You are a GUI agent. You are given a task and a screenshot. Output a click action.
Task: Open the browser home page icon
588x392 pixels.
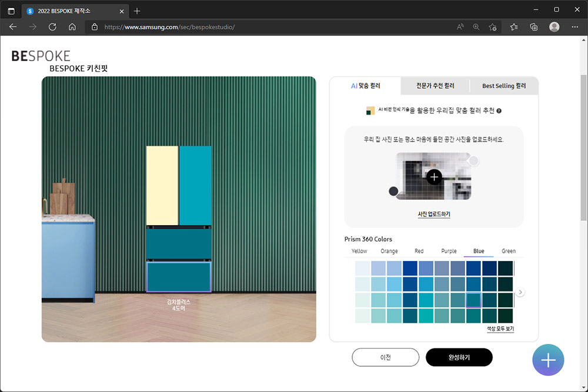point(72,27)
